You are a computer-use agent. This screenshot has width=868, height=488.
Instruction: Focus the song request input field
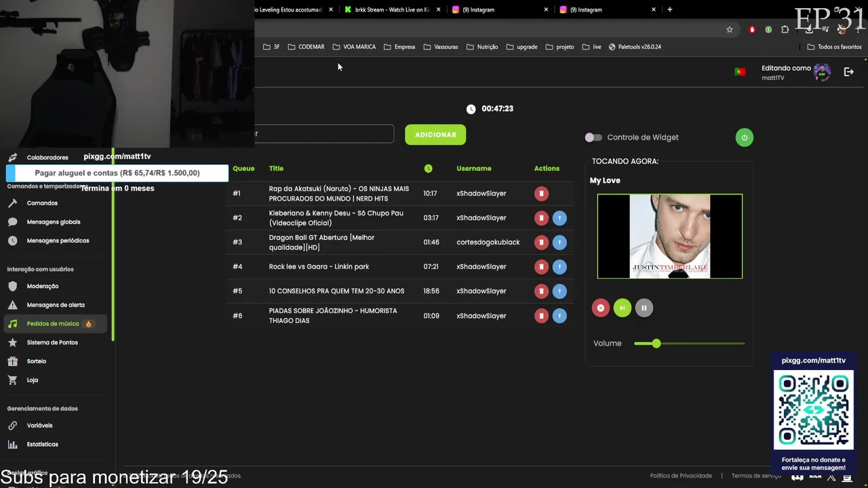point(324,134)
